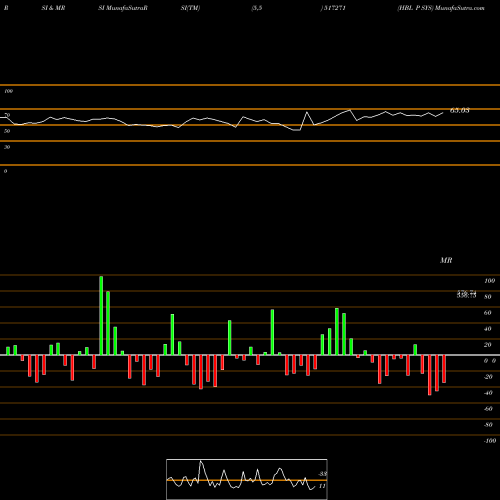500x500 pixels.
Task: Click the value 38 in mini chart
Action: [x=323, y=474]
